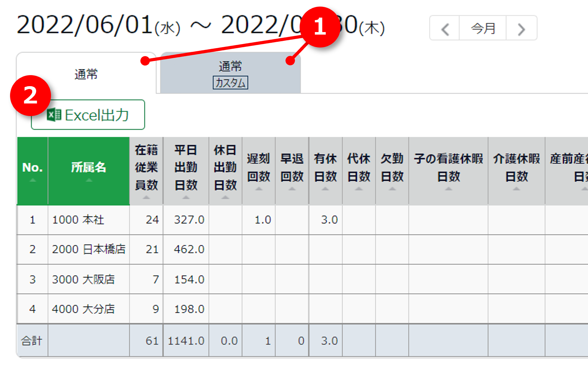Click the 462.0 weekday attendance value
This screenshot has height=367, width=588.
(x=189, y=249)
